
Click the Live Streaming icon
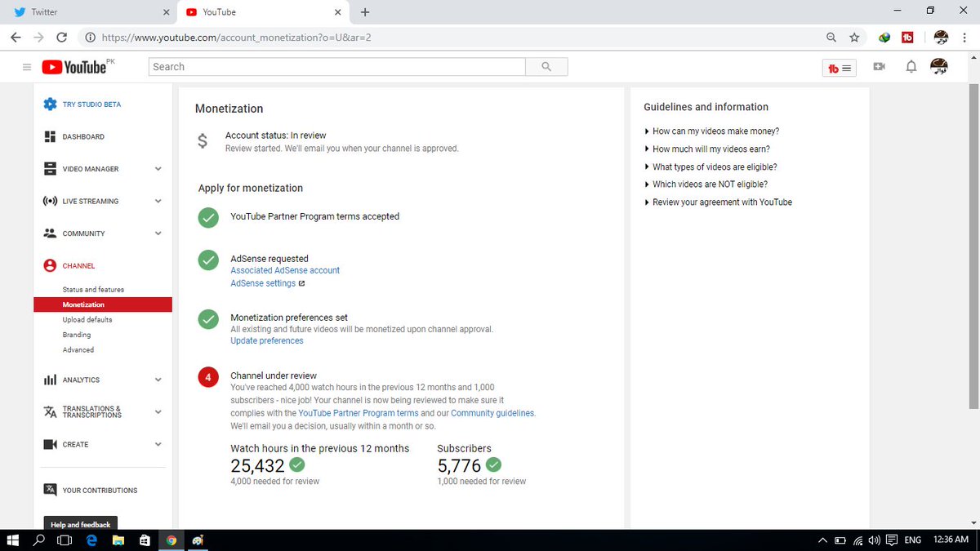50,201
